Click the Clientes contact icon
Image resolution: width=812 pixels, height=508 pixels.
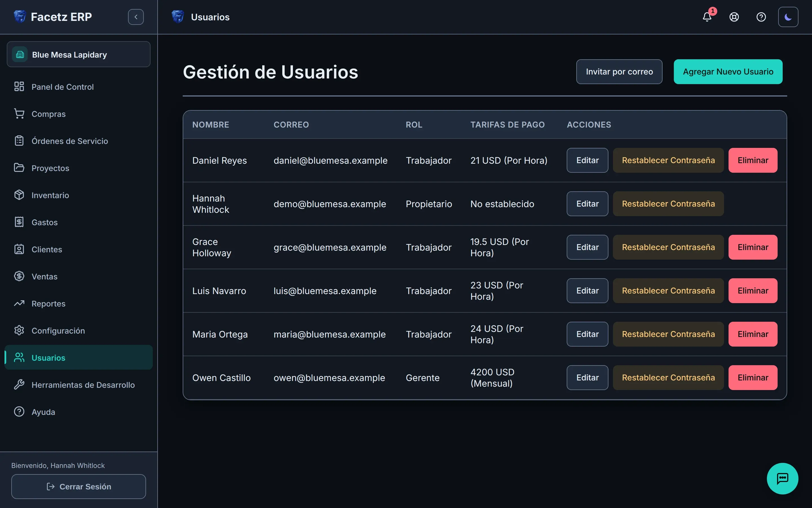pyautogui.click(x=19, y=249)
